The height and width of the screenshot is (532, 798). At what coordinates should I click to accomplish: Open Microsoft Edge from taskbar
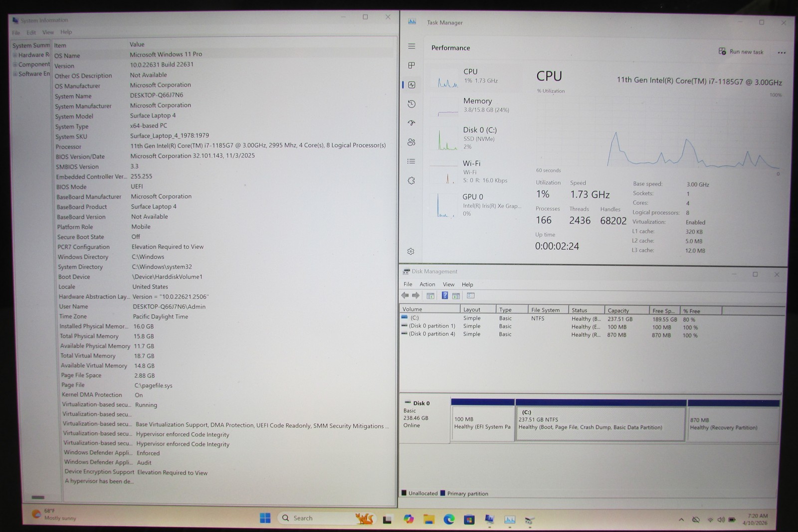(x=449, y=520)
